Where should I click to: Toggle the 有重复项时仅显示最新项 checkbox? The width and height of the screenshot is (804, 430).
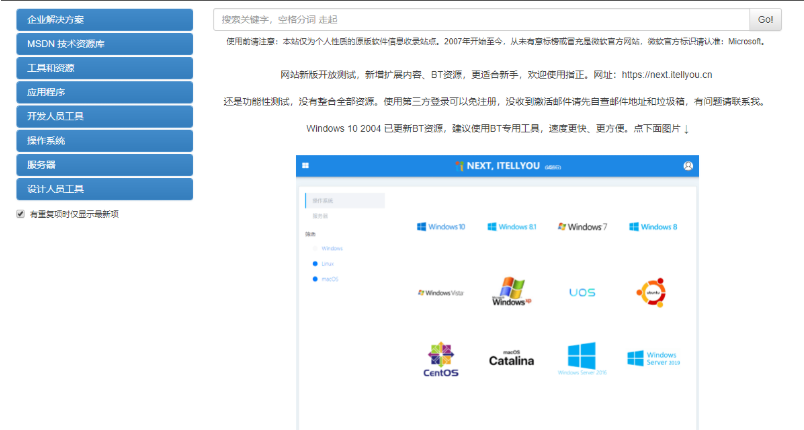coord(21,214)
